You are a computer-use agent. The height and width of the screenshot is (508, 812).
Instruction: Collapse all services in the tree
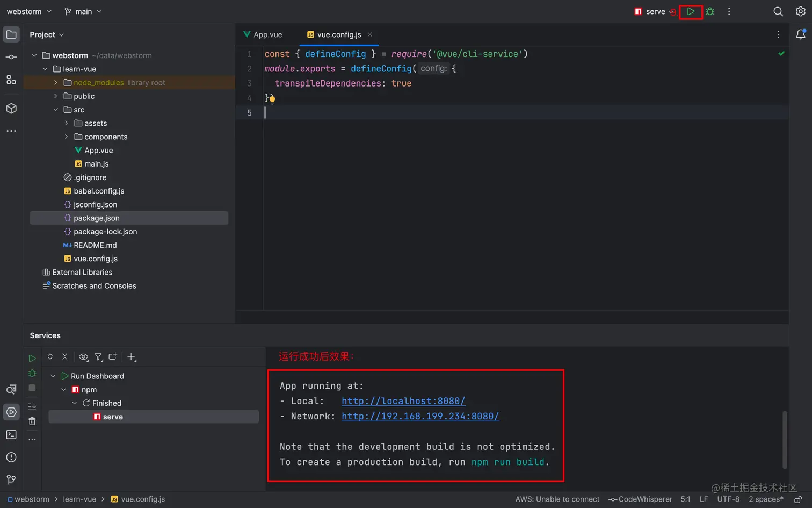coord(65,356)
